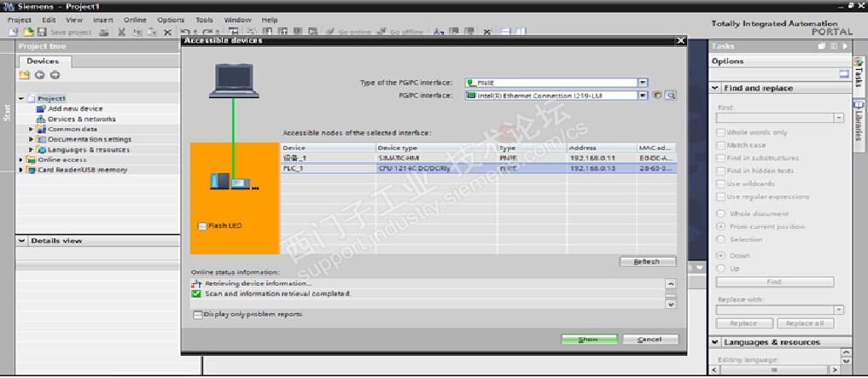Viewport: 868px width, 378px height.
Task: Open the Options menu
Action: click(171, 20)
